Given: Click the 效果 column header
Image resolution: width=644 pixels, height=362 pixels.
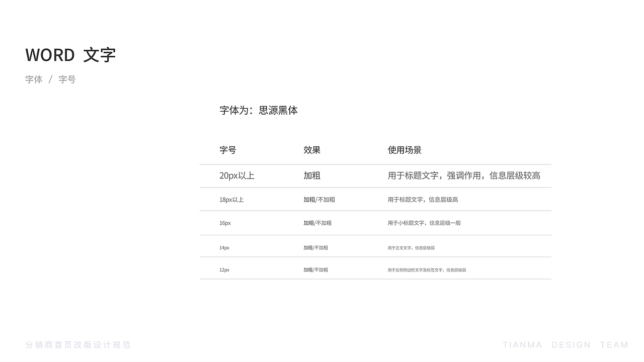Looking at the screenshot, I should pyautogui.click(x=311, y=149).
